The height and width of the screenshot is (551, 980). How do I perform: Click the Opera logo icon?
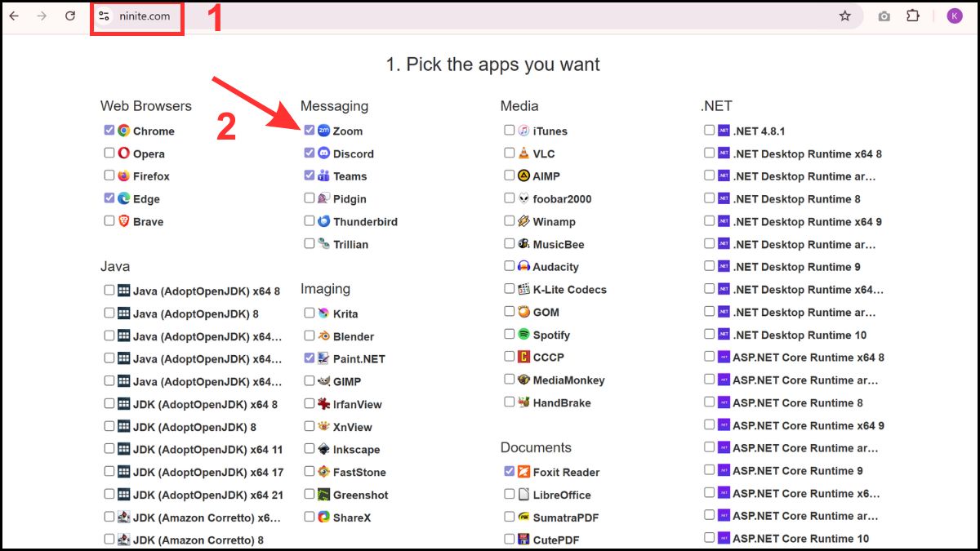click(124, 153)
